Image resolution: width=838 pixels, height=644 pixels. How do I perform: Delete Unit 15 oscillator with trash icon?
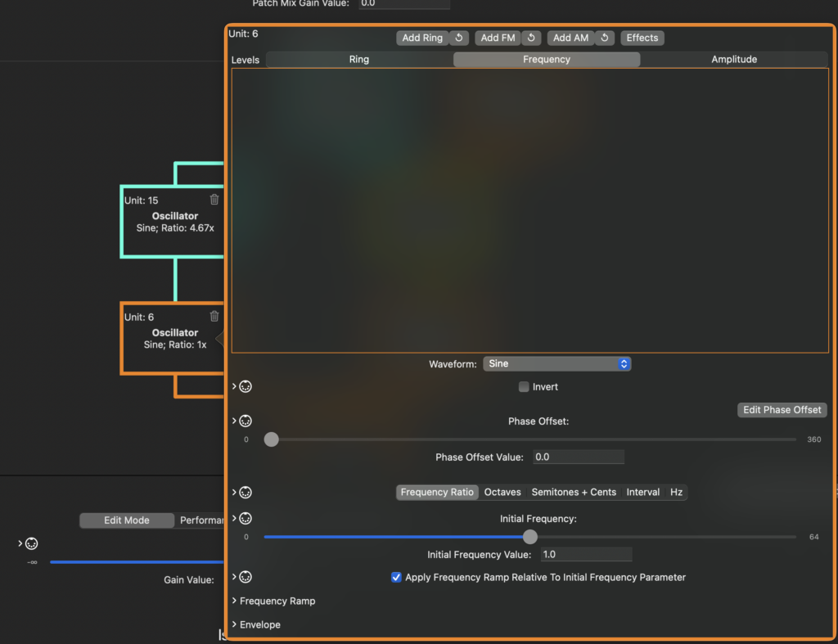tap(214, 200)
